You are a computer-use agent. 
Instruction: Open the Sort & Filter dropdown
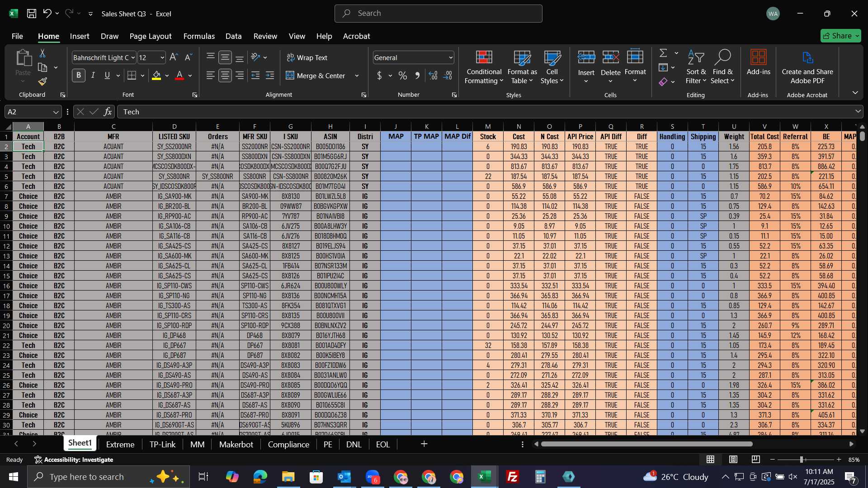coord(696,67)
